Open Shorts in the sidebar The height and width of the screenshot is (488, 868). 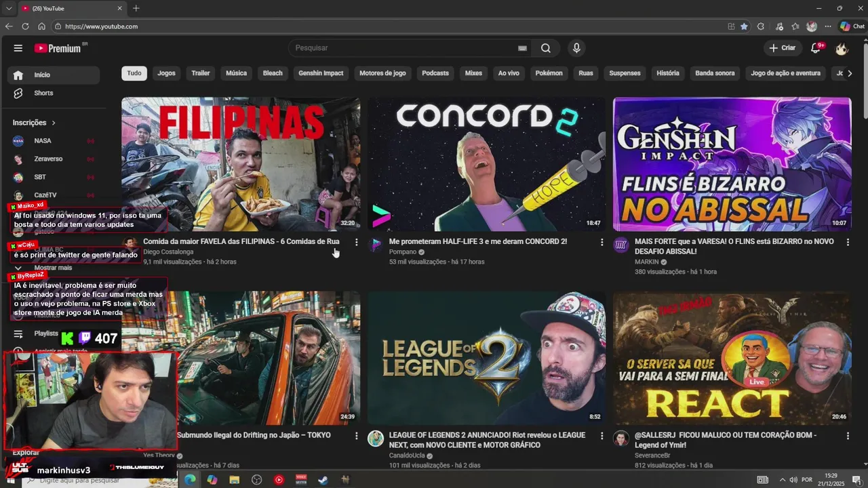point(54,93)
